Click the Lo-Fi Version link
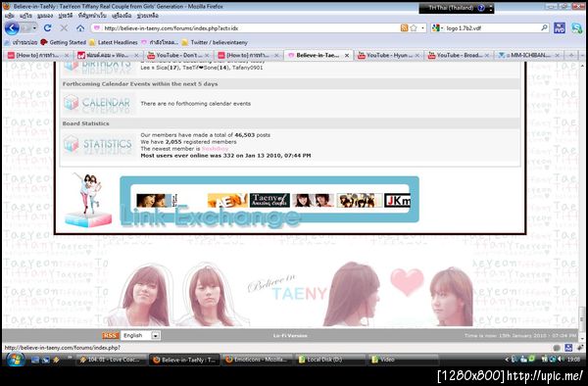The width and height of the screenshot is (588, 386). (290, 335)
